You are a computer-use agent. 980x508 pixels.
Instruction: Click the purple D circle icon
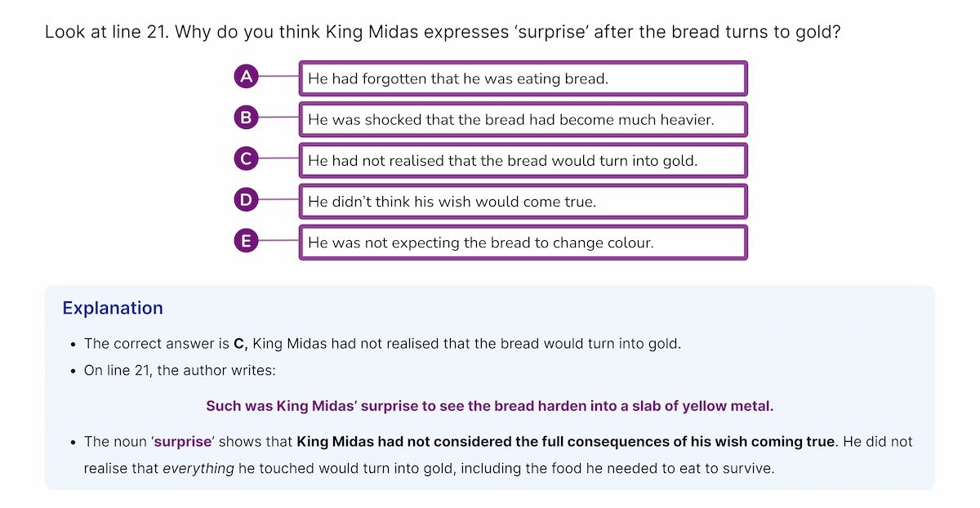[x=246, y=199]
